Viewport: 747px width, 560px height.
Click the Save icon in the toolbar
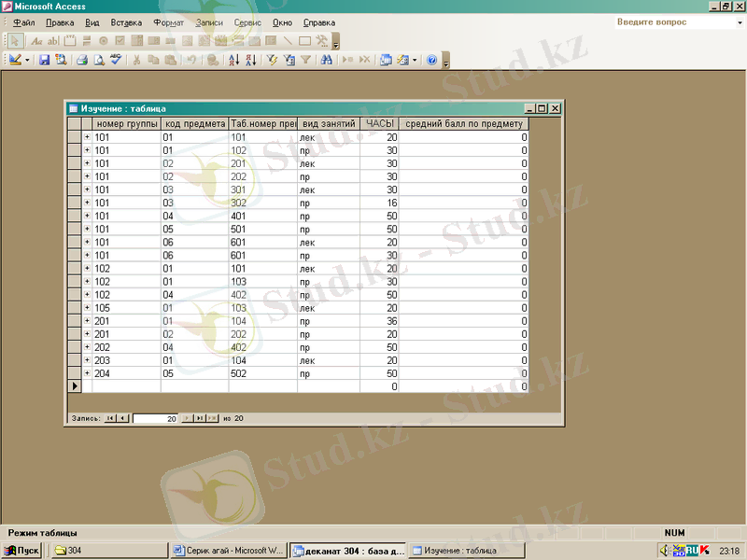pyautogui.click(x=44, y=60)
